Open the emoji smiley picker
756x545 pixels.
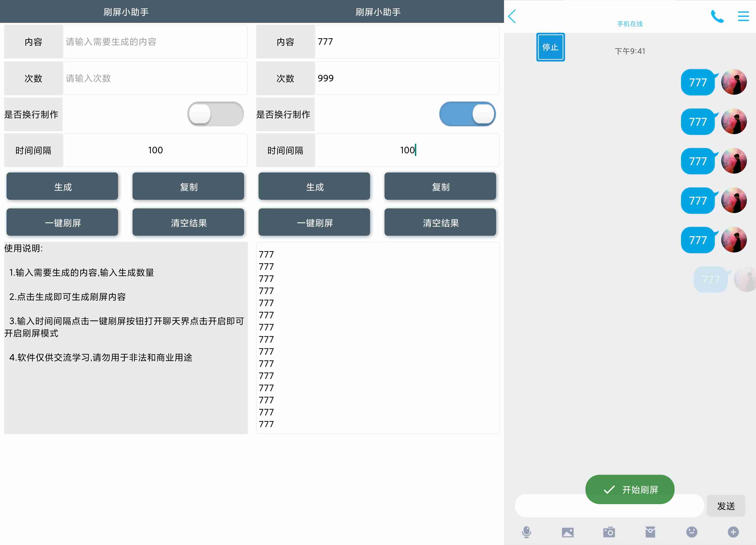click(692, 532)
